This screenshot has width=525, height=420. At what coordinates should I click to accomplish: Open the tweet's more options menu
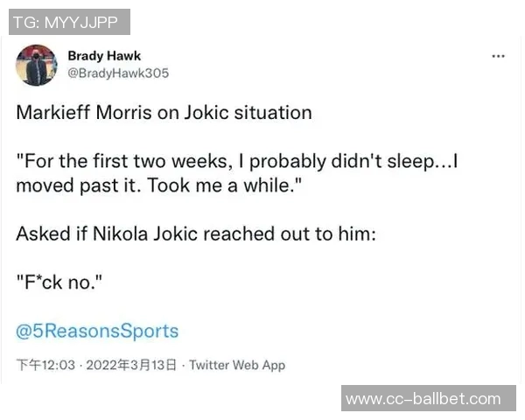499,56
